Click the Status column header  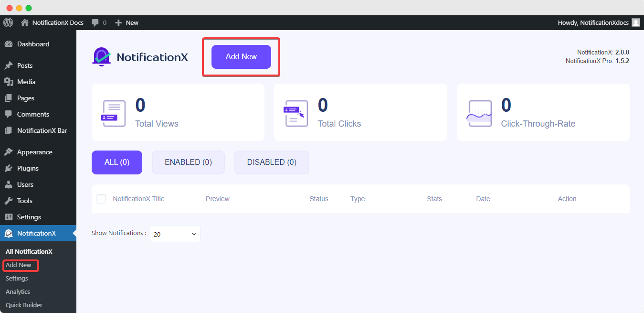[x=319, y=199]
